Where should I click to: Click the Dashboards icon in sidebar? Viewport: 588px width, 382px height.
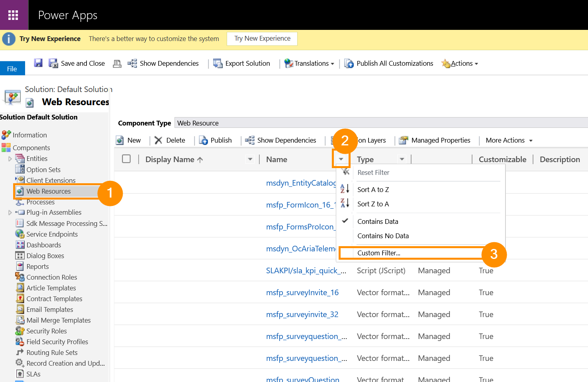coord(20,245)
